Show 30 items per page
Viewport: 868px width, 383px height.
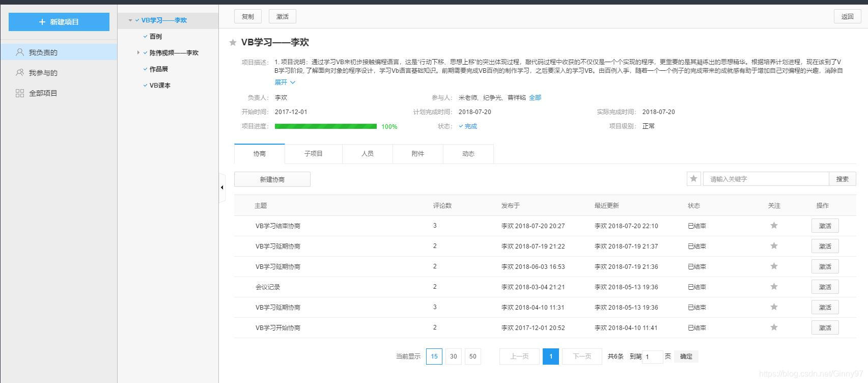pos(454,357)
